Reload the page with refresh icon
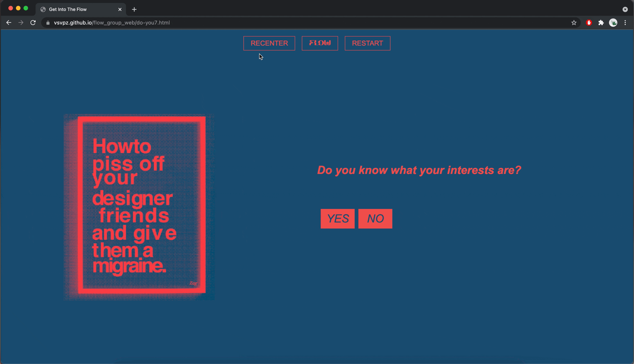The image size is (634, 364). (x=33, y=23)
